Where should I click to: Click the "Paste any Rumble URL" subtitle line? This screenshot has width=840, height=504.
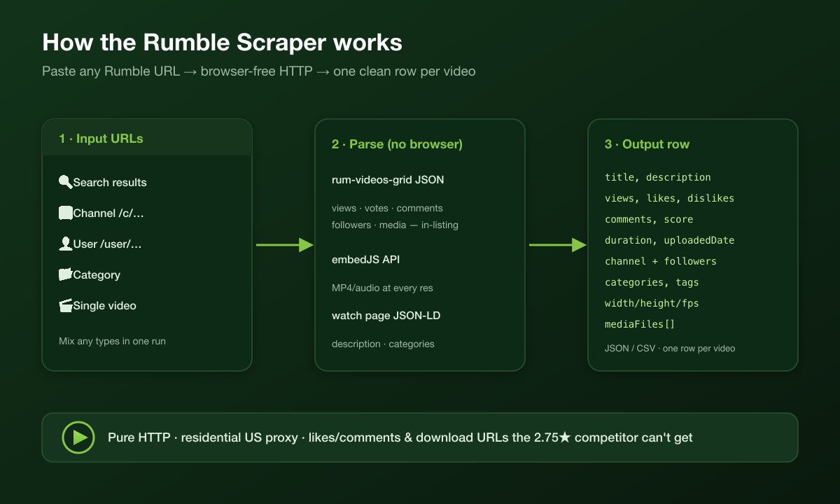coord(259,71)
